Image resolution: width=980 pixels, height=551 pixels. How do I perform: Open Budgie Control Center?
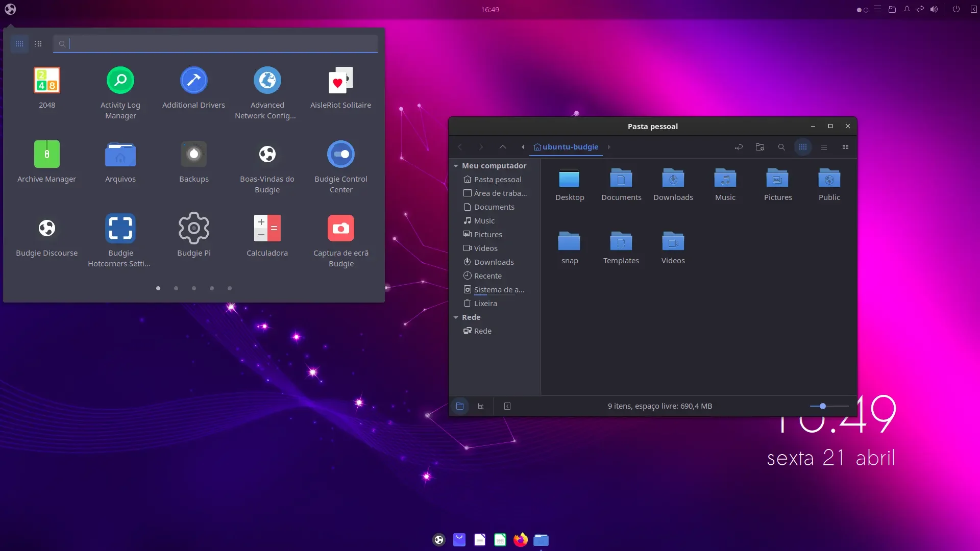pyautogui.click(x=341, y=167)
